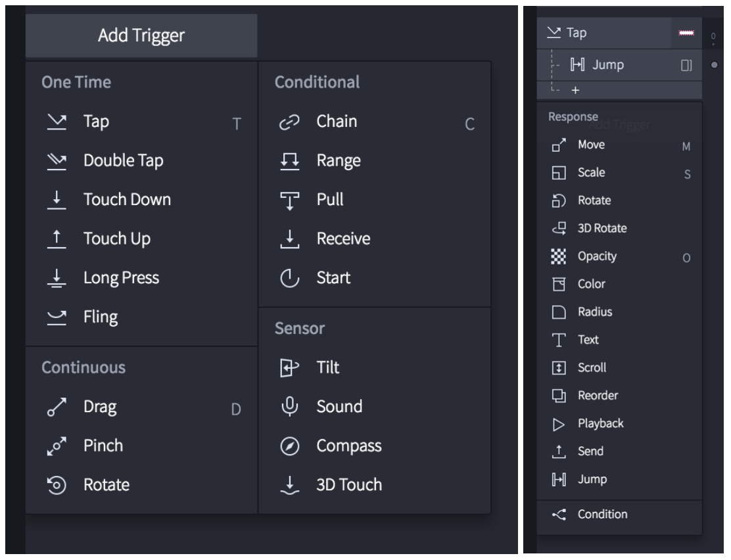Choose Receive from the Conditional triggers
The image size is (731, 560).
click(342, 239)
